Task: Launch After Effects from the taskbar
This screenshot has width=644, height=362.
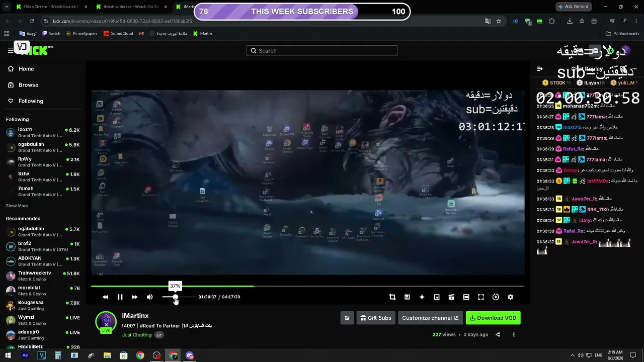Action: click(25, 355)
